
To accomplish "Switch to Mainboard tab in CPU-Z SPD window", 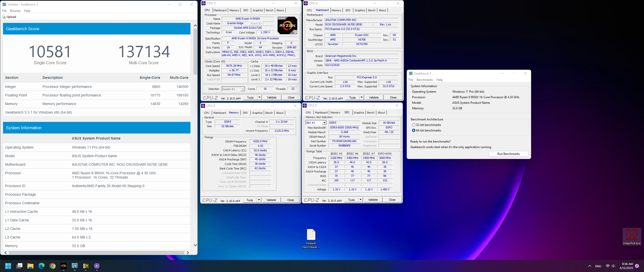I will (x=321, y=113).
